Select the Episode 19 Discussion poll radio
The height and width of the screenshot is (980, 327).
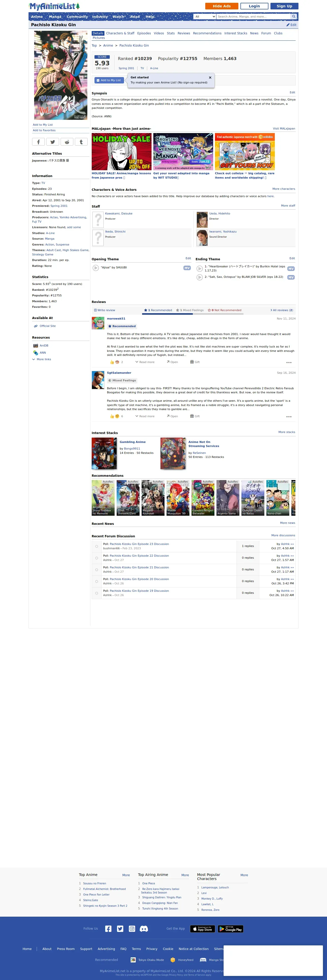pos(97,593)
